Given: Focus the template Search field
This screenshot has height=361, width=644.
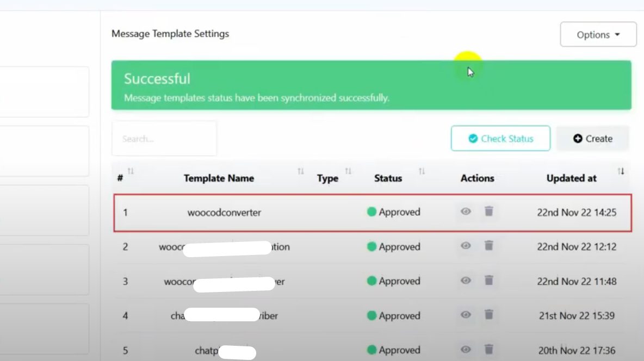Looking at the screenshot, I should click(x=164, y=139).
